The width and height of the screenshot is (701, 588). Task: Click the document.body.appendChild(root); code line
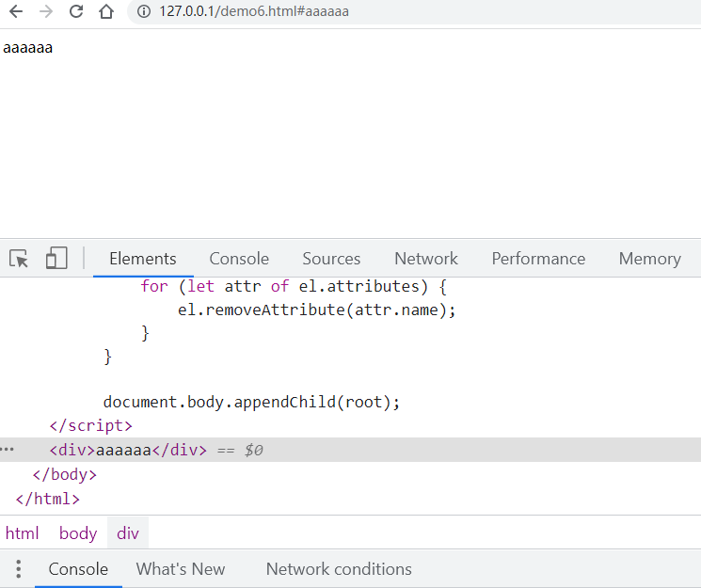pos(251,402)
